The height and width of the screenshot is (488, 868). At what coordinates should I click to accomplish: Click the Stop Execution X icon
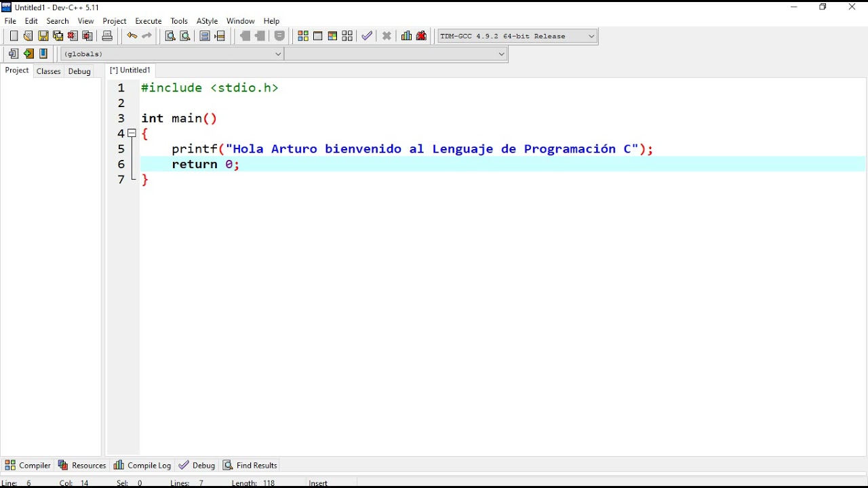click(387, 36)
